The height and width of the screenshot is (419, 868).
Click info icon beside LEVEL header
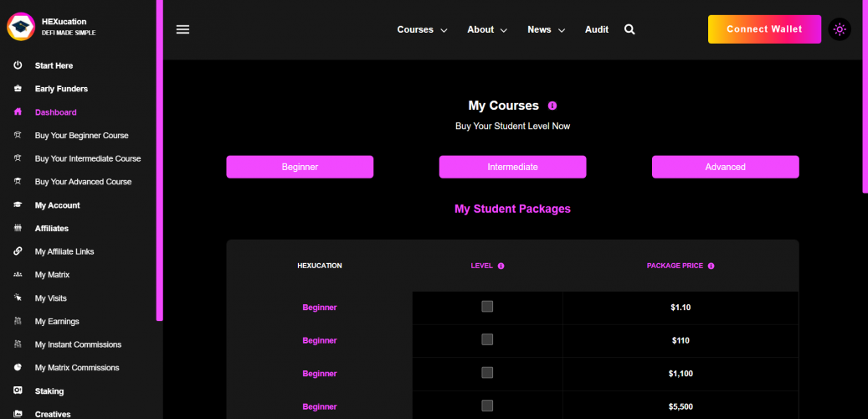tap(501, 266)
